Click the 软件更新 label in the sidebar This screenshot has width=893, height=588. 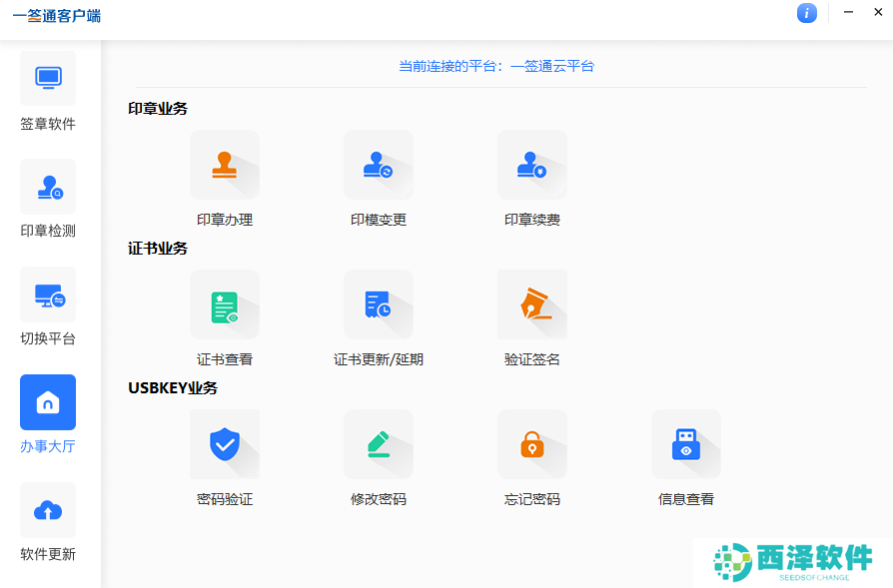pos(48,554)
